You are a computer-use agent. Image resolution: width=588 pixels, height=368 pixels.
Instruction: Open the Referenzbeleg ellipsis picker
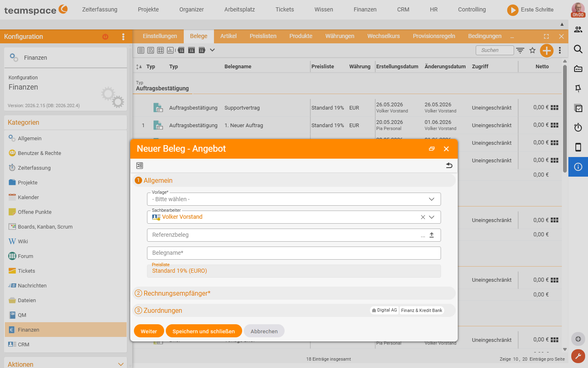[x=423, y=236]
